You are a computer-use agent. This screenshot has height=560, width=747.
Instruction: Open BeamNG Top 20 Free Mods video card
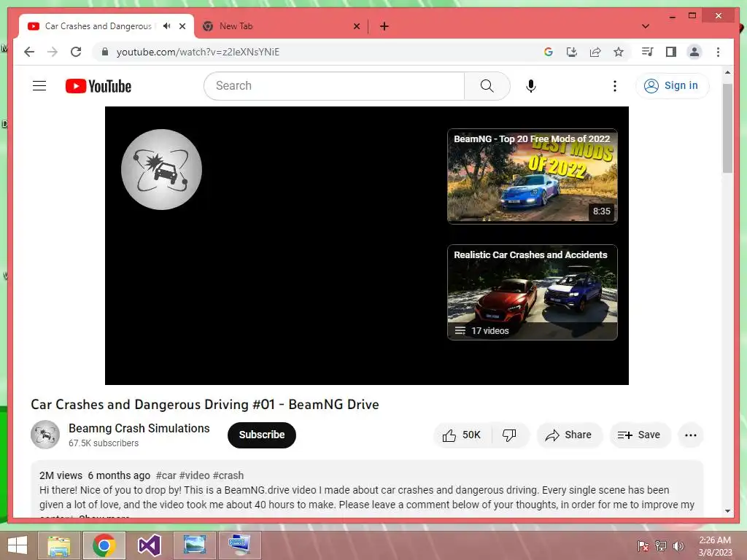532,176
